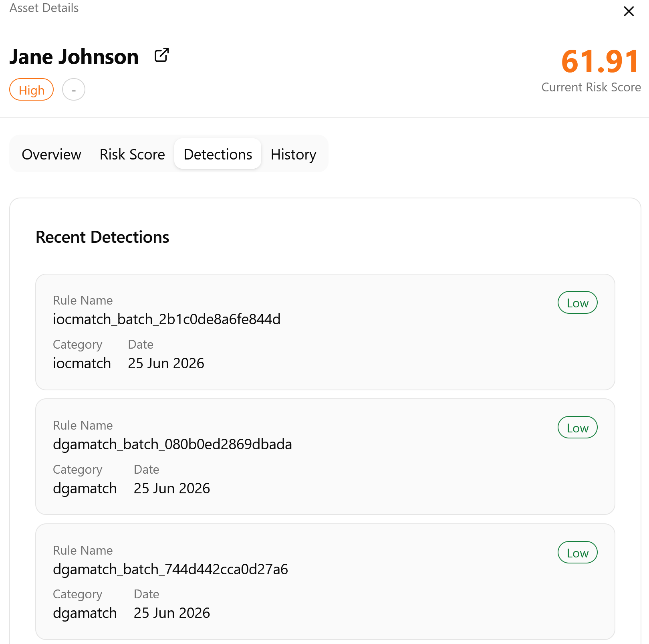The height and width of the screenshot is (644, 649).
Task: Click the Low badge on iocmatch detection
Action: 578,303
